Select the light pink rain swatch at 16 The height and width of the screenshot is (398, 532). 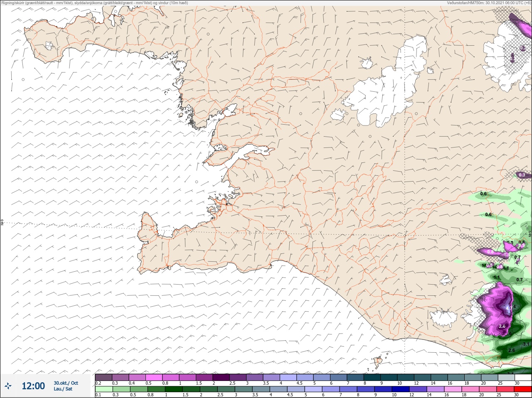tap(453, 389)
